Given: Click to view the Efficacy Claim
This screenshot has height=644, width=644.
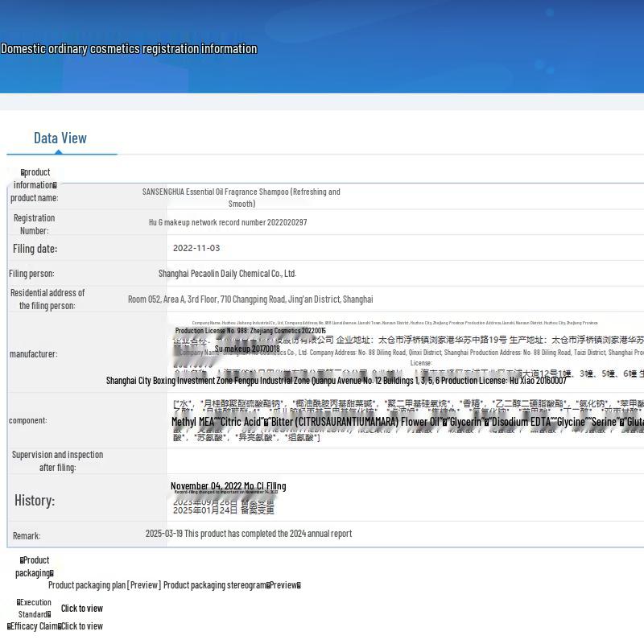Looking at the screenshot, I should pyautogui.click(x=81, y=626).
